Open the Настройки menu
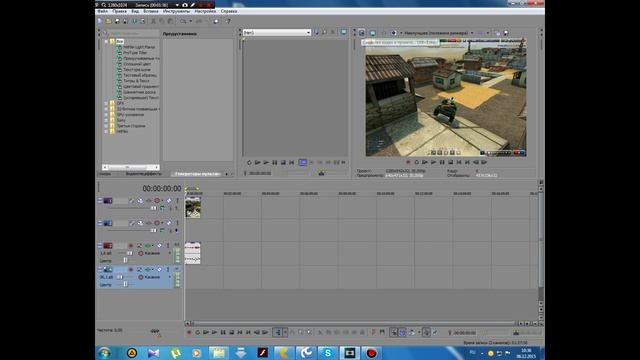 205,11
